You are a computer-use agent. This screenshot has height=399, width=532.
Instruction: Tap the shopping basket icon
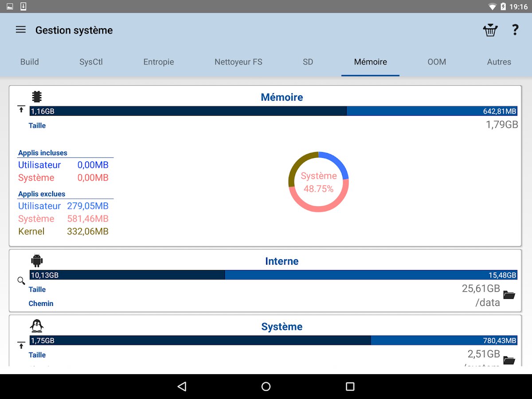coord(490,30)
